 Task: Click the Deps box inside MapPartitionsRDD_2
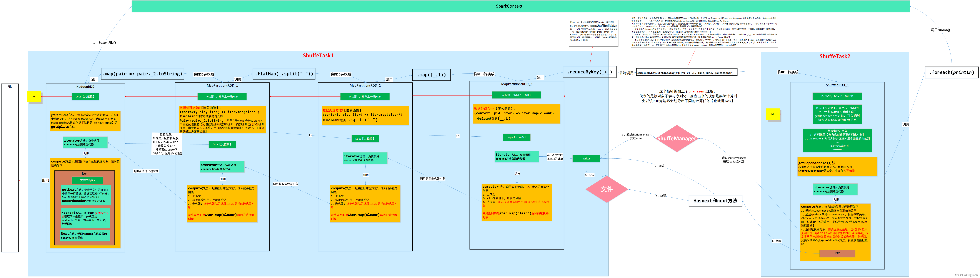365,139
